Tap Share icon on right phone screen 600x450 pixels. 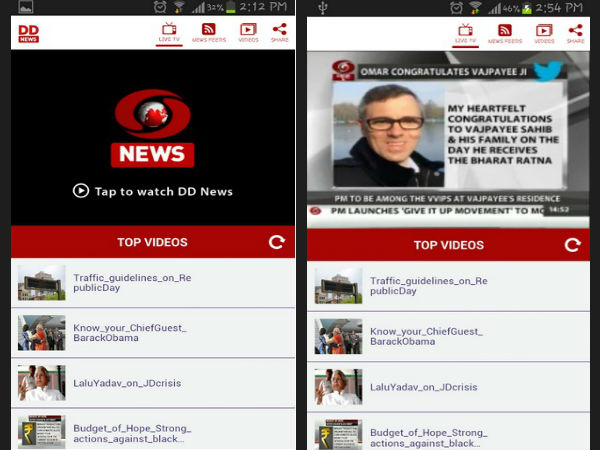(575, 34)
